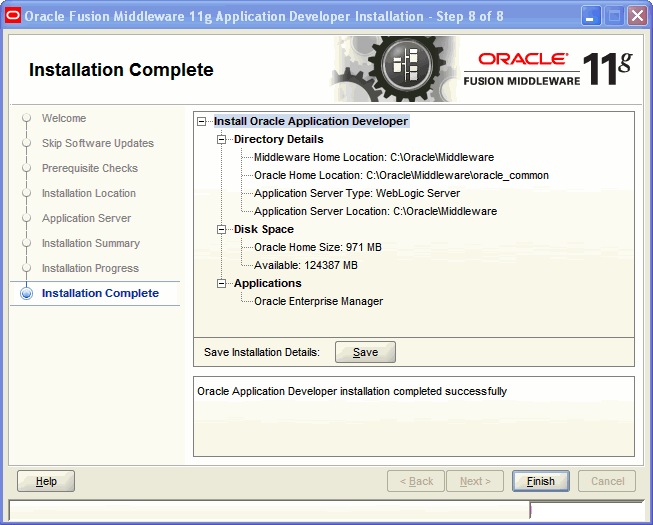Click the Welcome step bullet icon

click(26, 118)
